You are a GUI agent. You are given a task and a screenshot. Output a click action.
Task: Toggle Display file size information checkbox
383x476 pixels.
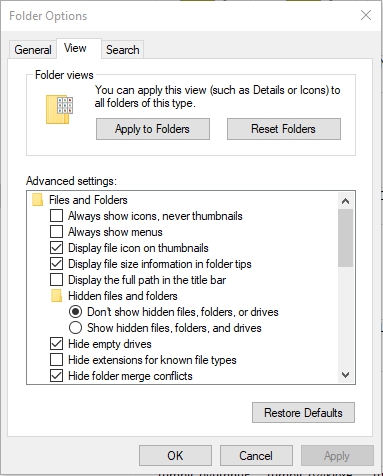(56, 264)
